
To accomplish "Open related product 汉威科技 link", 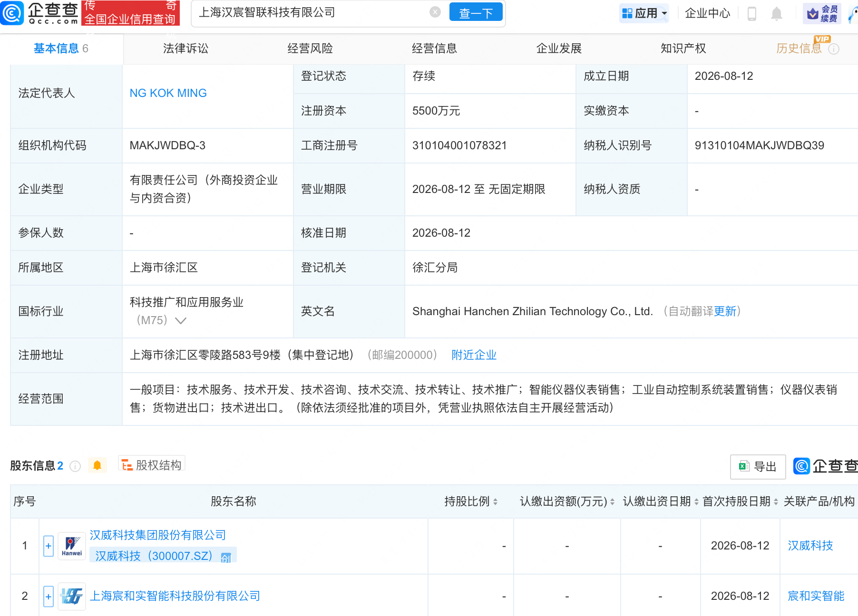I will (x=810, y=546).
